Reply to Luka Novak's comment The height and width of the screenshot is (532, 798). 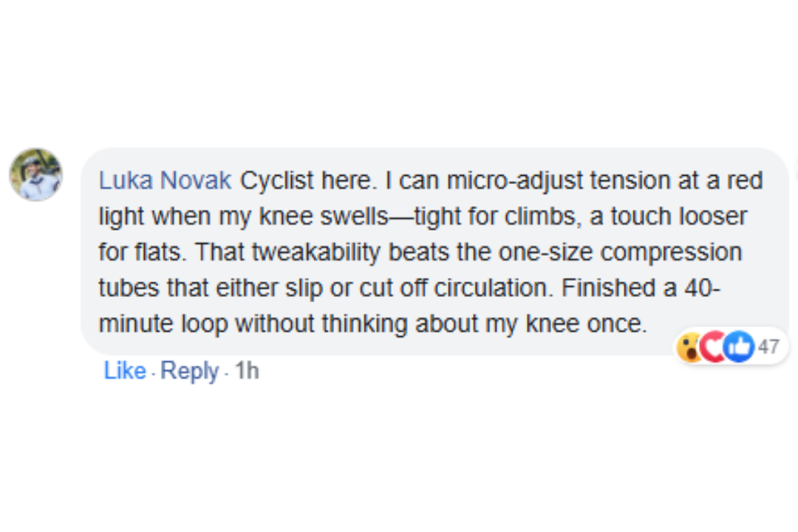click(189, 372)
